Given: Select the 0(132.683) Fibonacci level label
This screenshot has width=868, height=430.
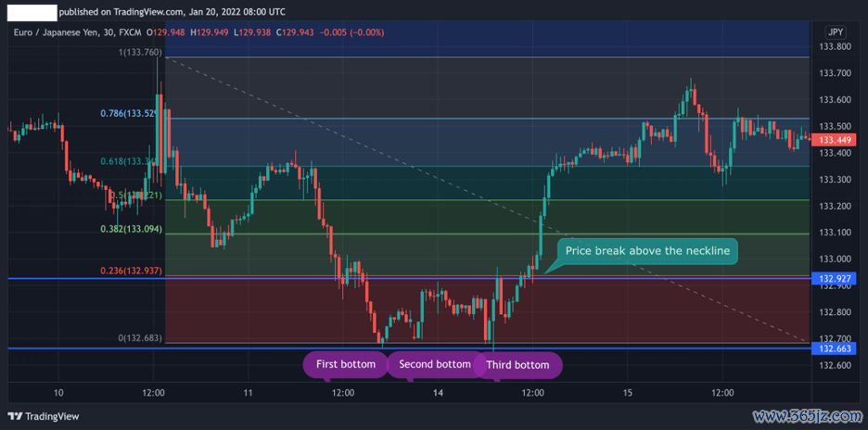Looking at the screenshot, I should click(140, 338).
